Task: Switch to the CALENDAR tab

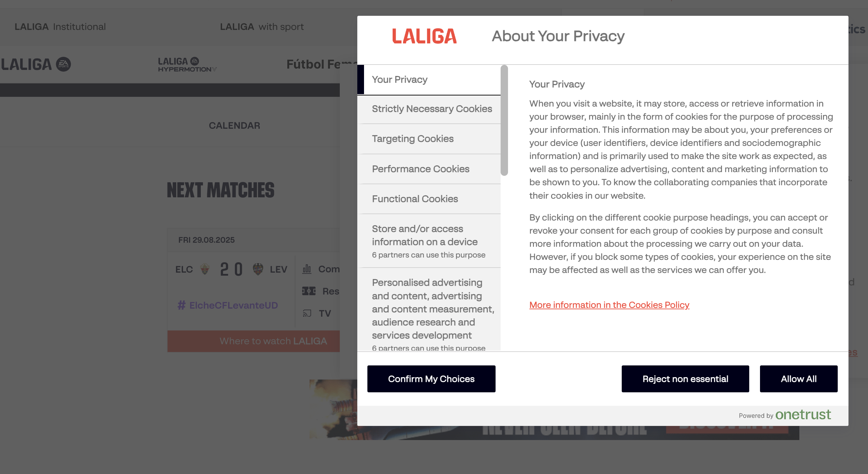Action: coord(235,125)
